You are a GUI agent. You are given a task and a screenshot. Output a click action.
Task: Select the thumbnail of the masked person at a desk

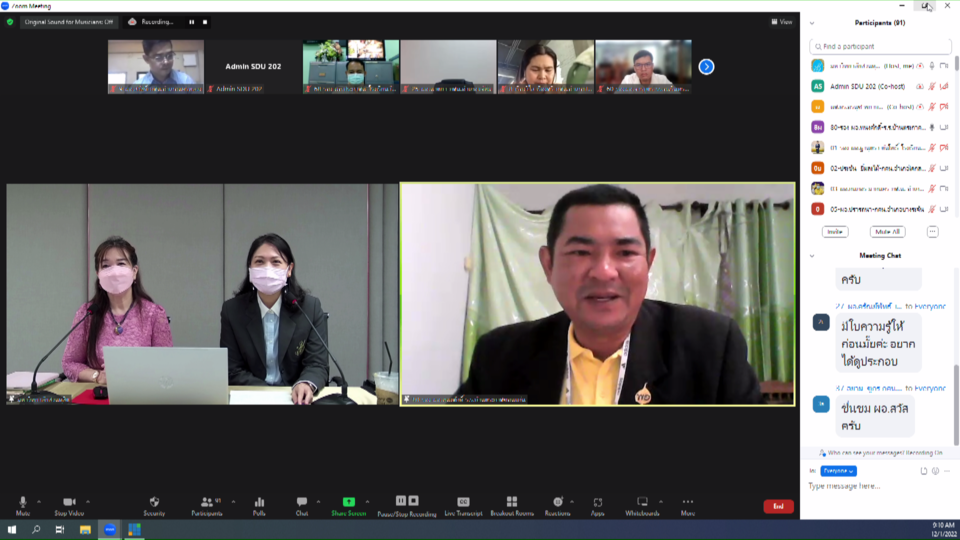[351, 67]
